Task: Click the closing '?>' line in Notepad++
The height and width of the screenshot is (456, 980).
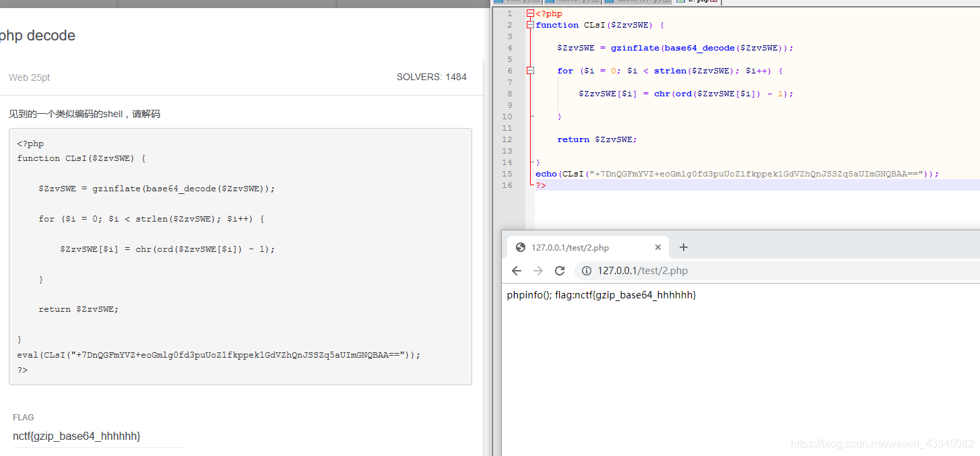Action: pos(541,185)
